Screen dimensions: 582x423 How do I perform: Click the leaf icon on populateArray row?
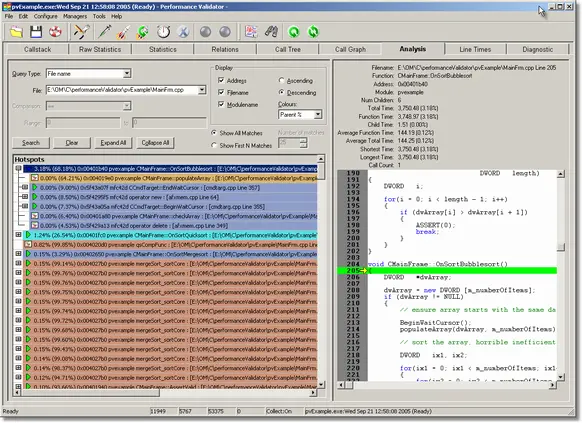coord(35,178)
